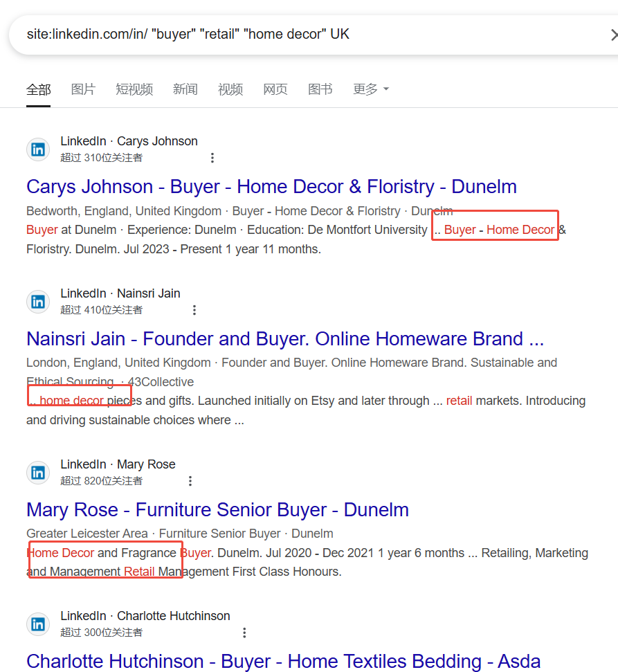Click the LinkedIn favicon beside Nainsri Jain
Screen dimensions: 618x672
point(38,302)
